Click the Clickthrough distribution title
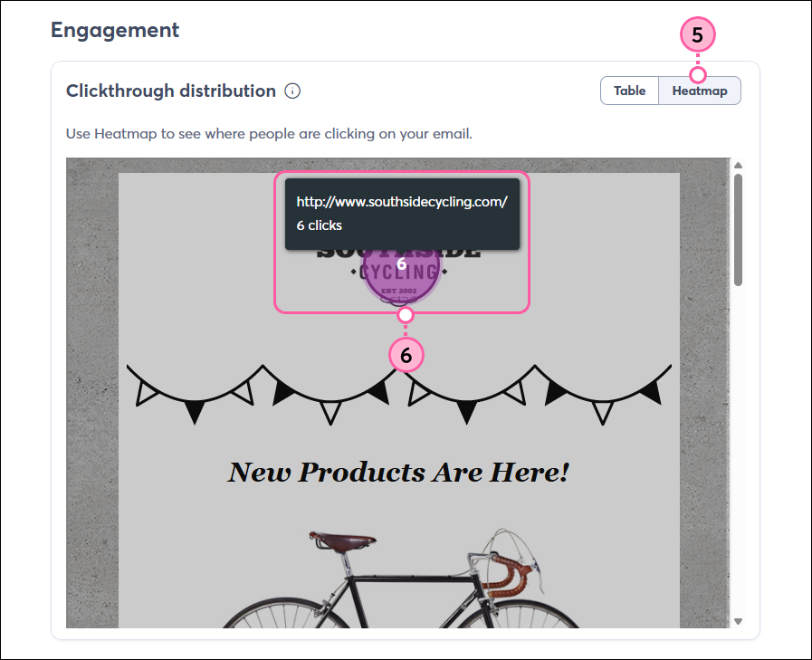Image resolution: width=812 pixels, height=660 pixels. pyautogui.click(x=171, y=91)
